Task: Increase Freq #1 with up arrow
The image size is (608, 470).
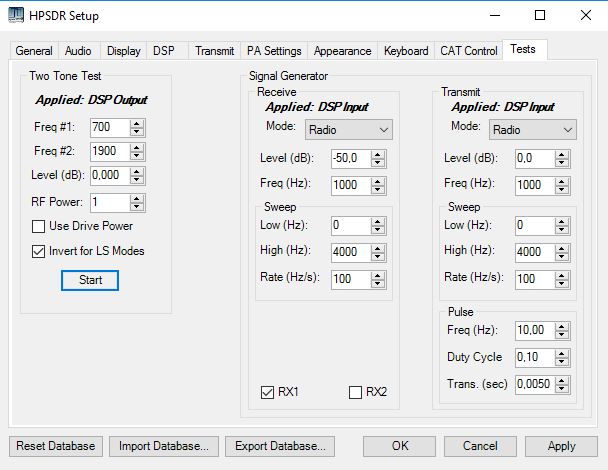Action: [136, 124]
